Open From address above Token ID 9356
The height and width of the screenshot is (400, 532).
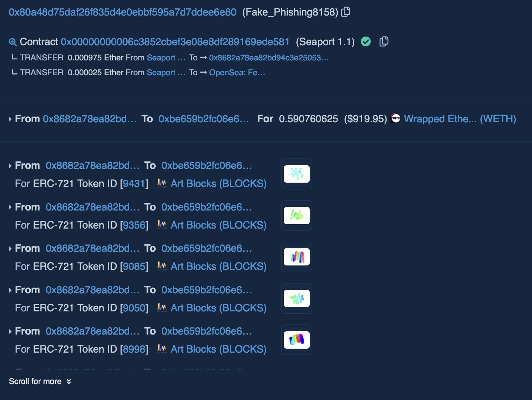coord(93,207)
